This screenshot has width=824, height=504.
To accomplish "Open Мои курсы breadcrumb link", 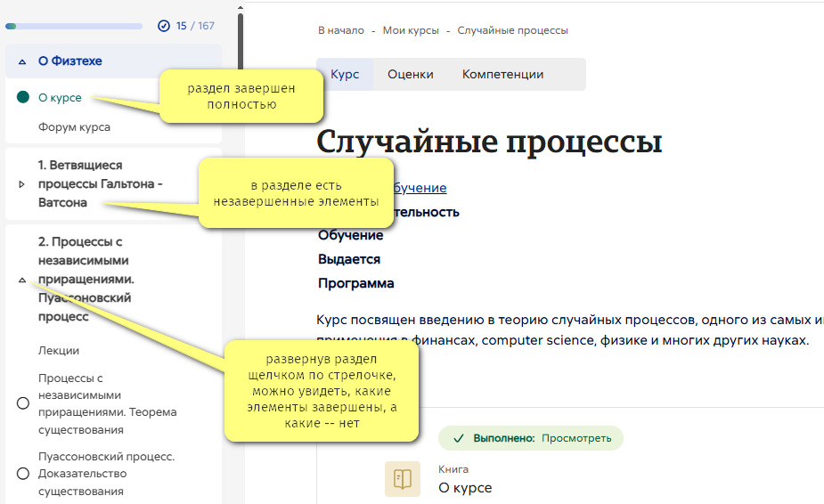I will pos(411,30).
